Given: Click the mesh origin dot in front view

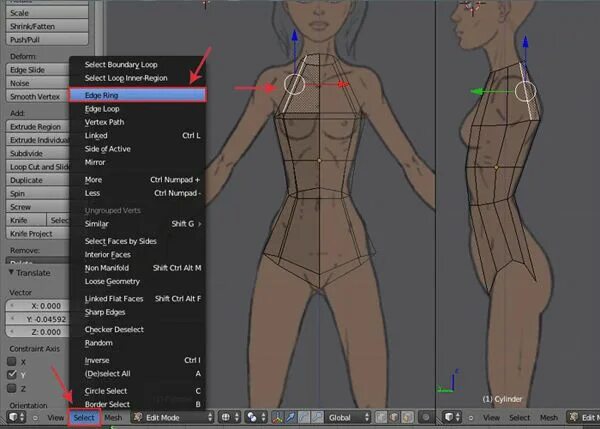Looking at the screenshot, I should [320, 161].
